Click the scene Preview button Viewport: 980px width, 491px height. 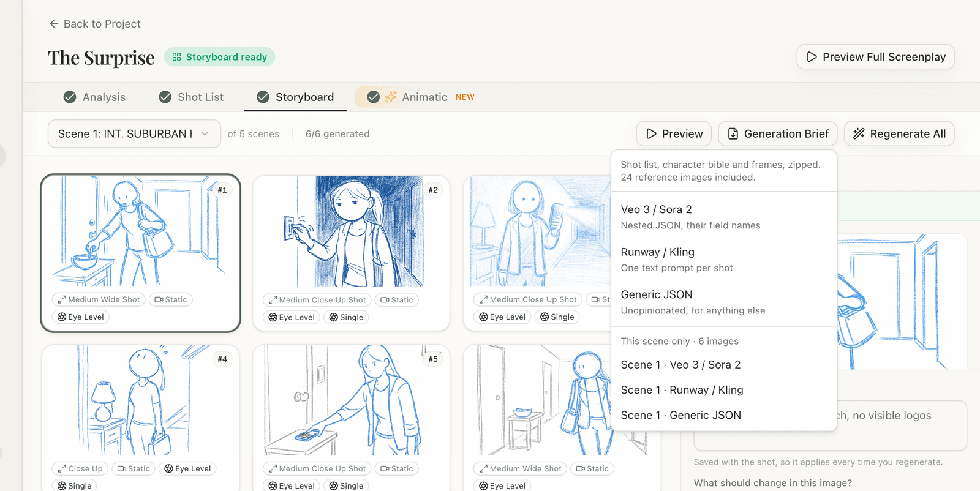pyautogui.click(x=674, y=133)
